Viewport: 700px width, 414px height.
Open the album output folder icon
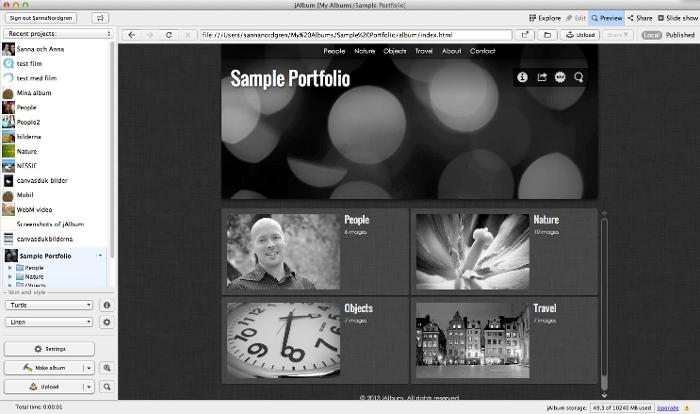point(548,35)
